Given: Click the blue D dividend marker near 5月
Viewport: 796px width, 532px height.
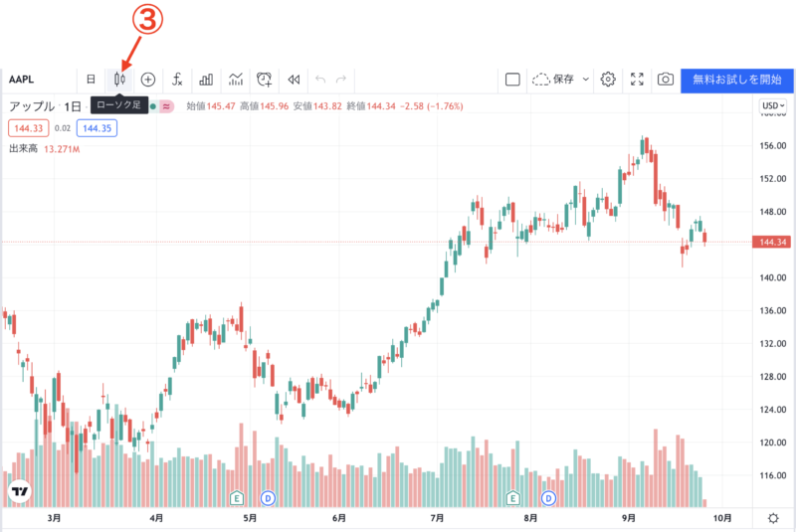Looking at the screenshot, I should point(268,497).
